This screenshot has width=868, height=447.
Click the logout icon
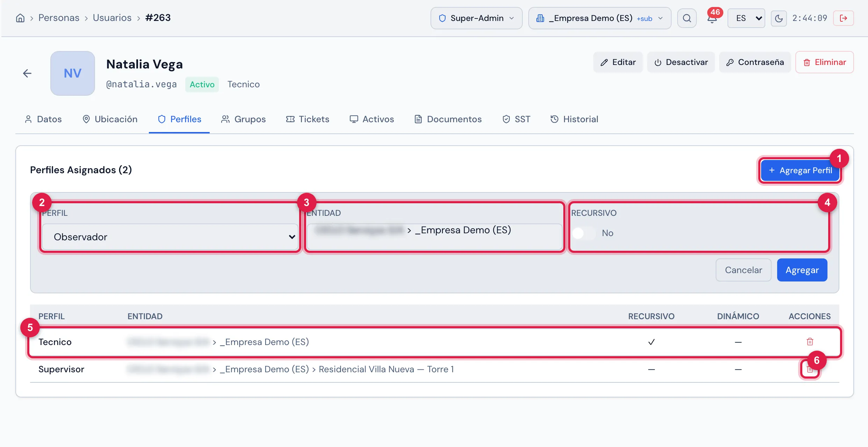coord(843,18)
